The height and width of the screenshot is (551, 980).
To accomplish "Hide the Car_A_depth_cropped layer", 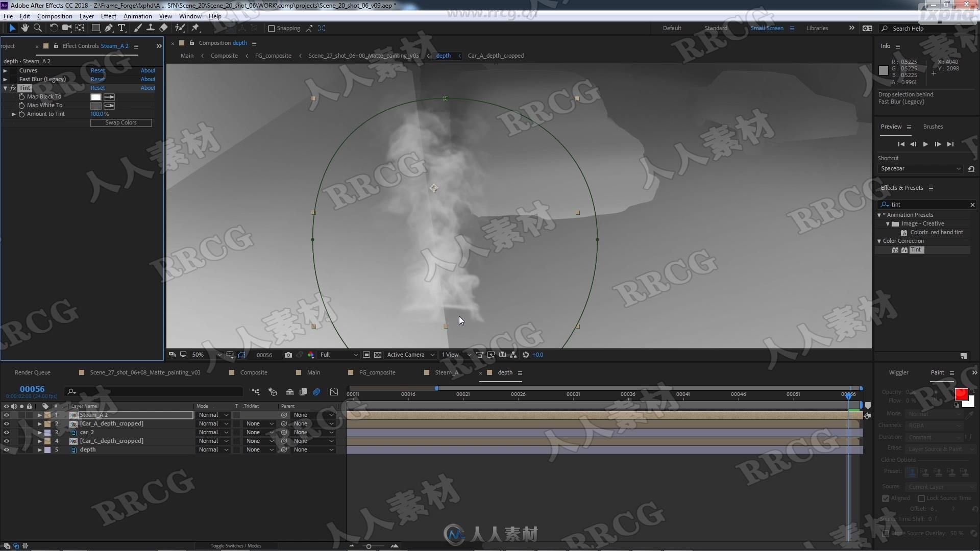I will (6, 424).
